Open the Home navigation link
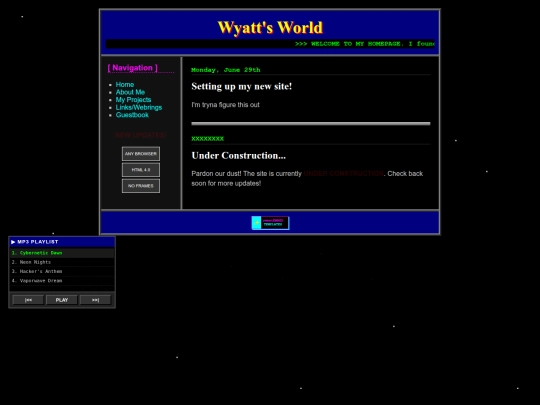 (125, 84)
